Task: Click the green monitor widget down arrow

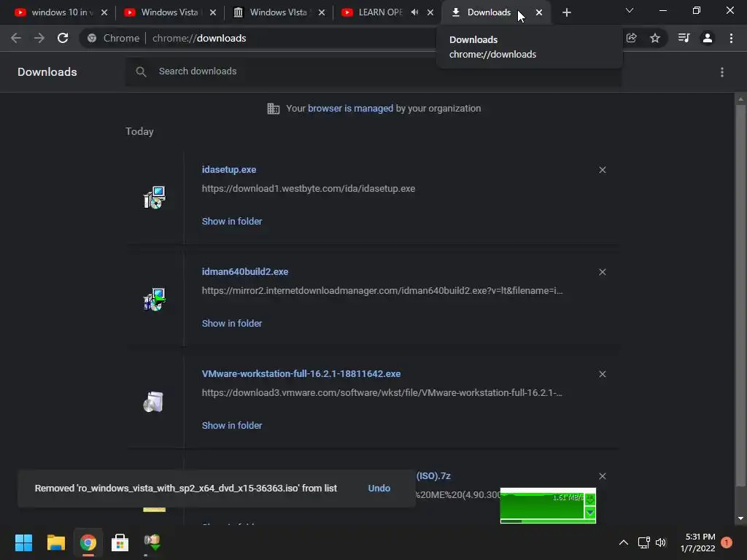Action: (x=589, y=513)
